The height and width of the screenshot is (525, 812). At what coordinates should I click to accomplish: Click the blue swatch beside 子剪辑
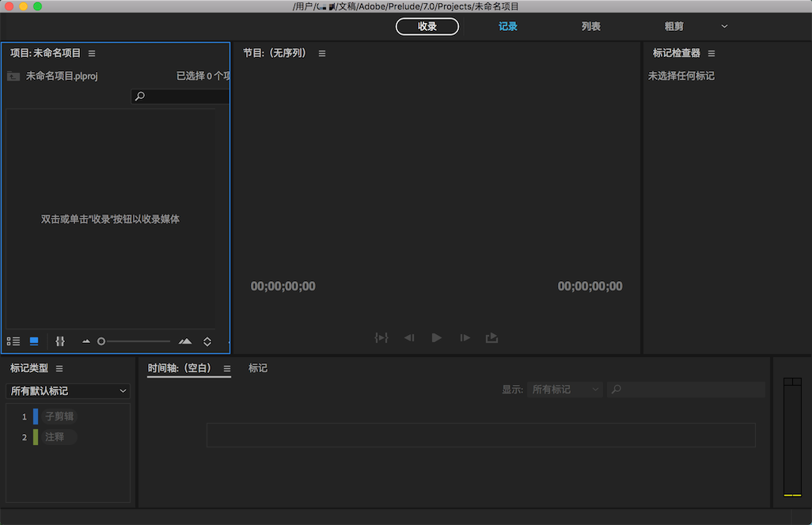36,417
